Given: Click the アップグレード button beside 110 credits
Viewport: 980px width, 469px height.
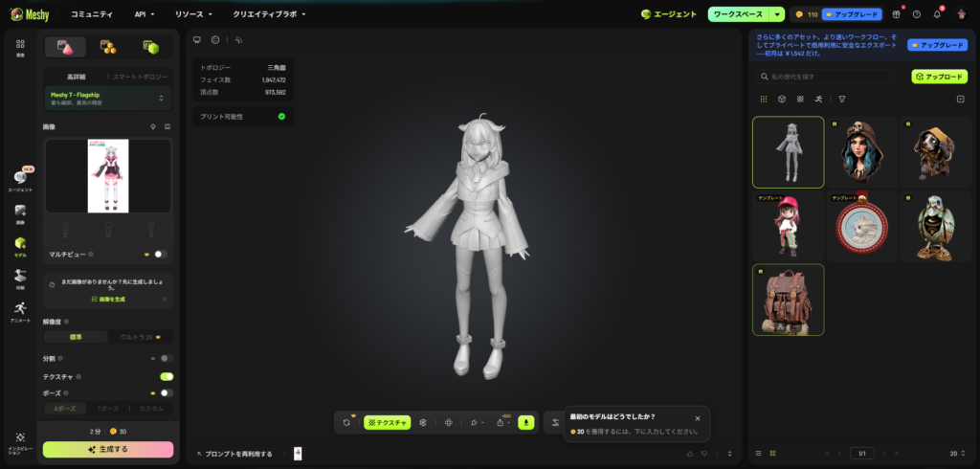Looking at the screenshot, I should (852, 14).
